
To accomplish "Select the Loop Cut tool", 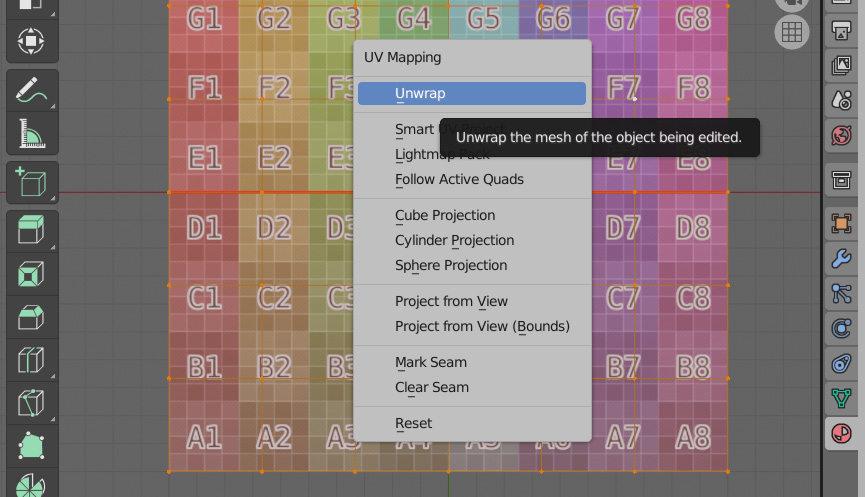I will coord(32,360).
